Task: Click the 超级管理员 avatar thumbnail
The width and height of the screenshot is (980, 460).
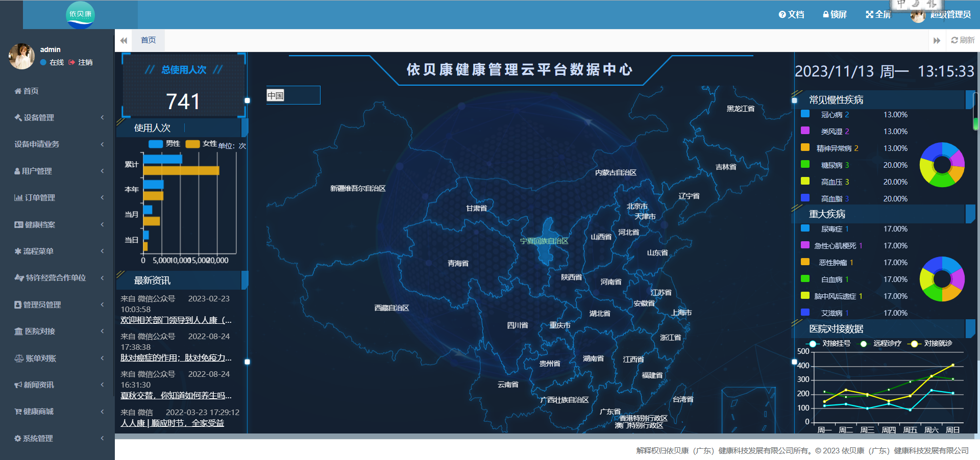Action: tap(918, 15)
